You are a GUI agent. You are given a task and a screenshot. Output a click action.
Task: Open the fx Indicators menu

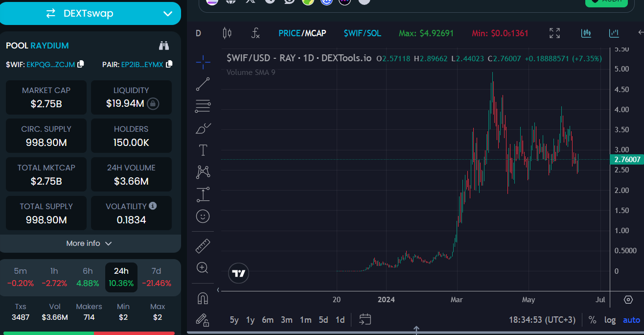(255, 33)
